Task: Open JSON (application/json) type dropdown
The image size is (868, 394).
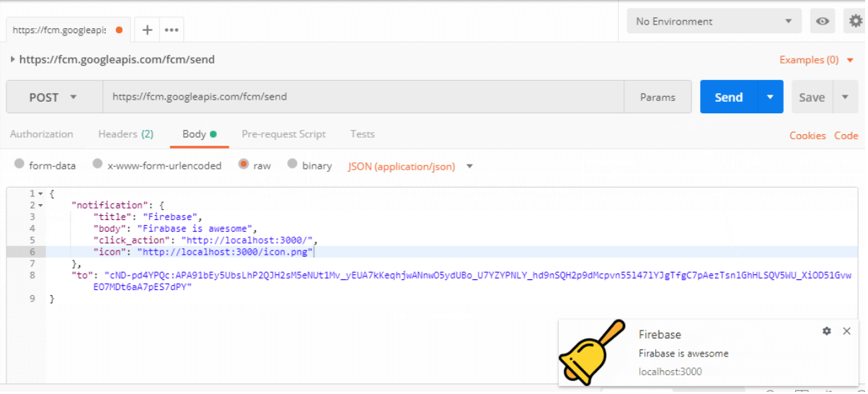Action: pos(410,166)
